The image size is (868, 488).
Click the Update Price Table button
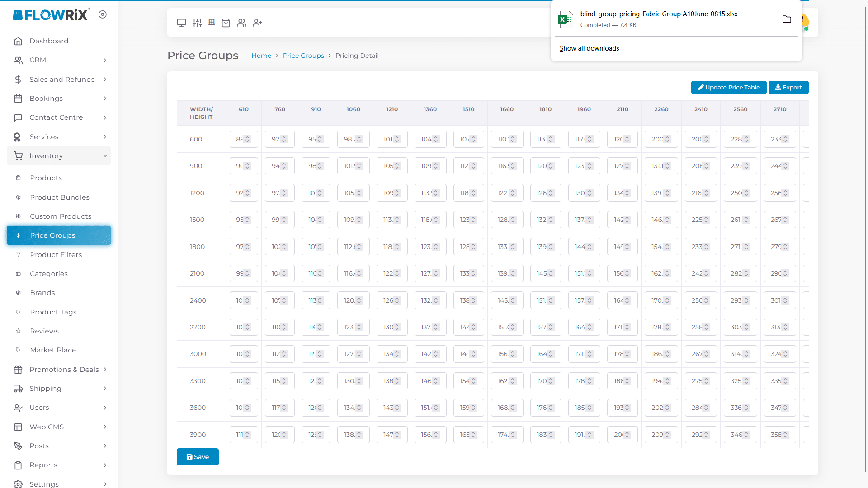[728, 87]
